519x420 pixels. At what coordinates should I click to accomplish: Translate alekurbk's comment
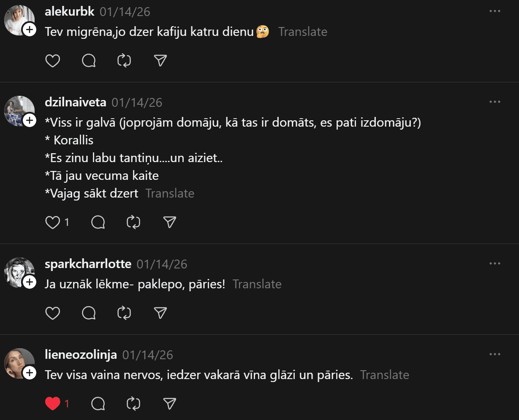click(303, 32)
